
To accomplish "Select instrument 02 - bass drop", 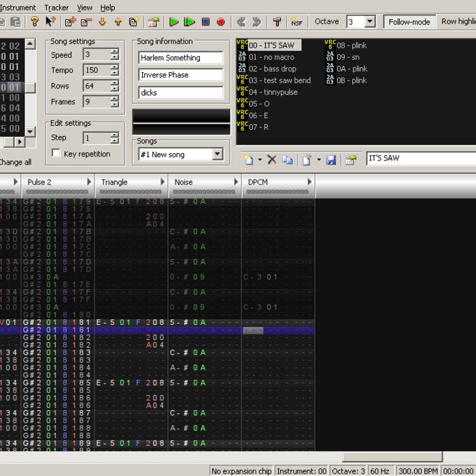I will (272, 69).
